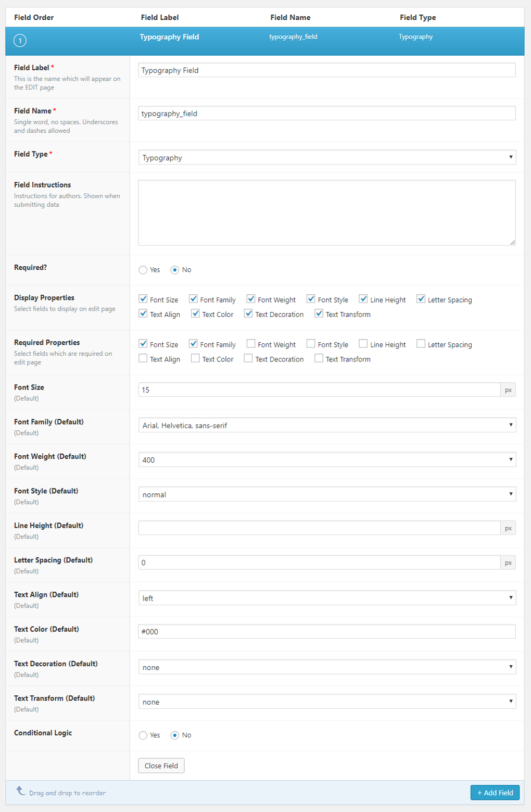The height and width of the screenshot is (812, 531).
Task: Click the Text Color default value field
Action: click(326, 631)
